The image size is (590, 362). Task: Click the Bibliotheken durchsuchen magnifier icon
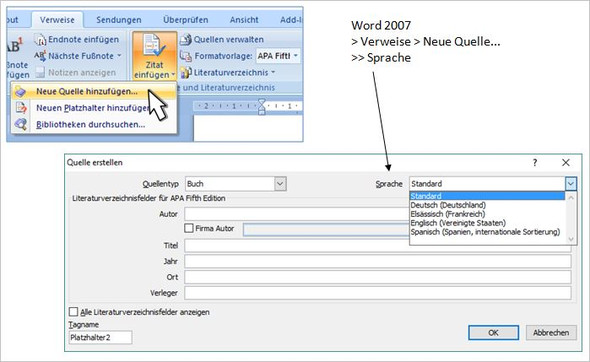[21, 124]
